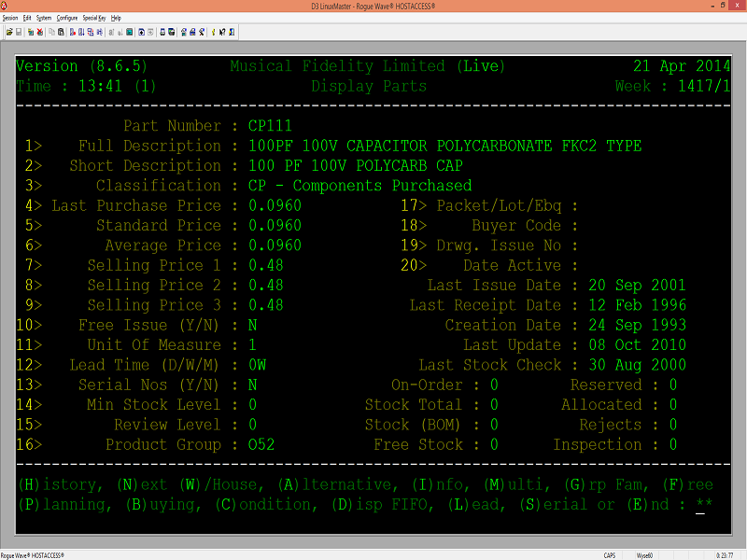The width and height of the screenshot is (747, 560).
Task: Click the Selling Price 1 label
Action: coord(154,265)
